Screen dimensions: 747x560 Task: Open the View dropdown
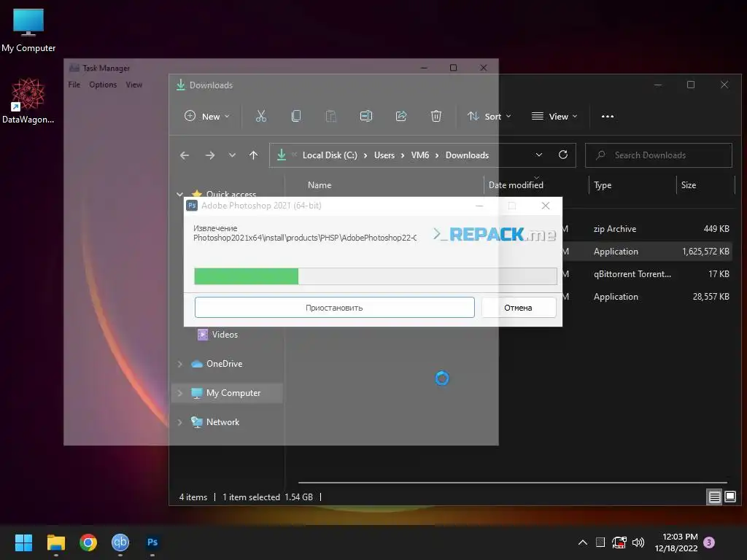pyautogui.click(x=554, y=116)
